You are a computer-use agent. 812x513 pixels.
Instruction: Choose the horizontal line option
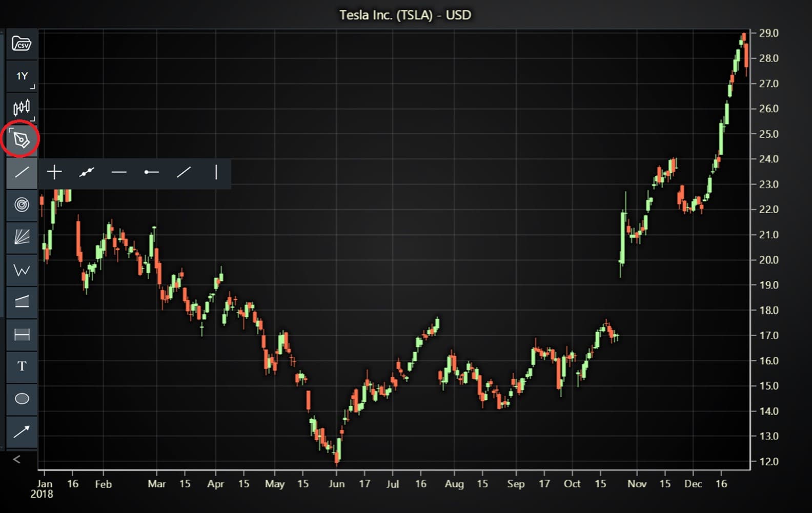(x=119, y=172)
